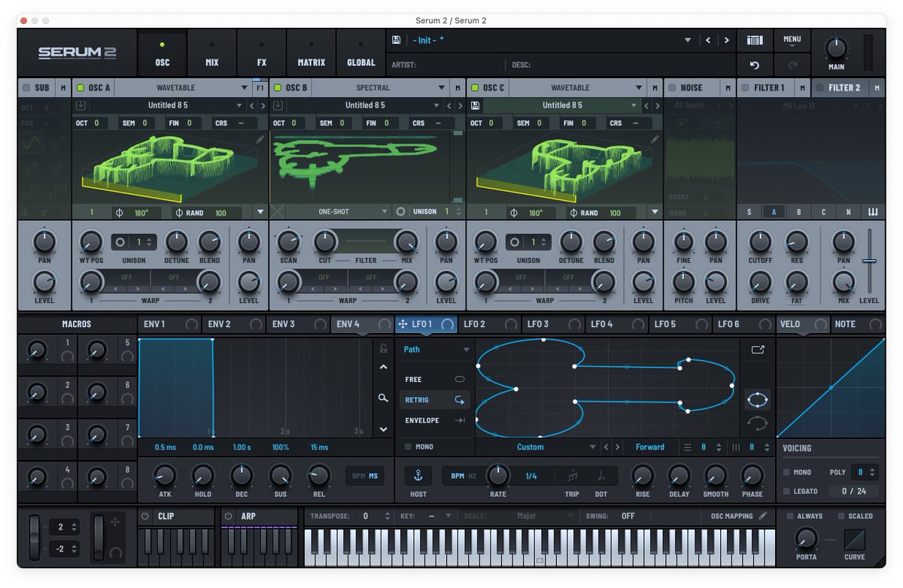Select the ENV 2 tab

234,324
